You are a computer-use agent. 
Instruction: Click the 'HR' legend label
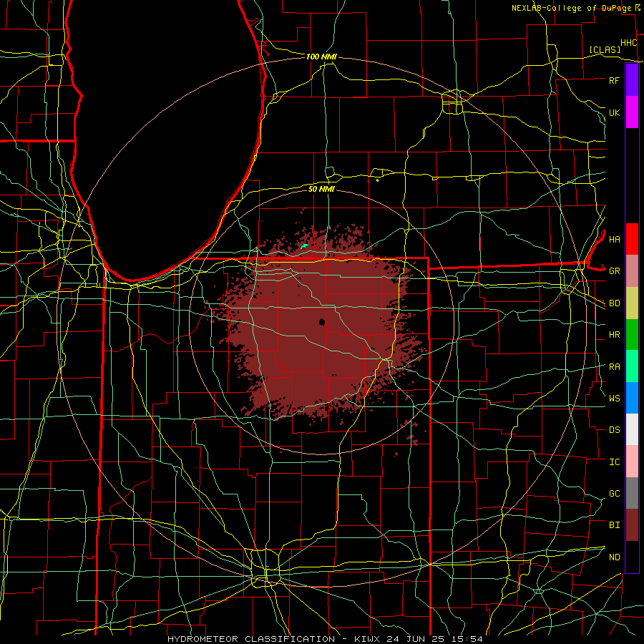click(x=614, y=335)
